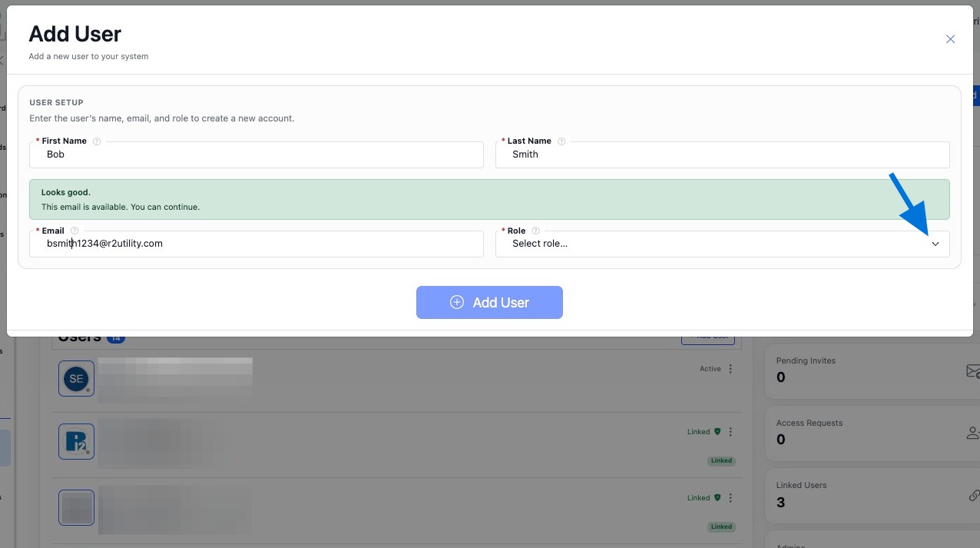This screenshot has height=548, width=980.
Task: Click shield icon on R2 logo user row
Action: pos(717,432)
